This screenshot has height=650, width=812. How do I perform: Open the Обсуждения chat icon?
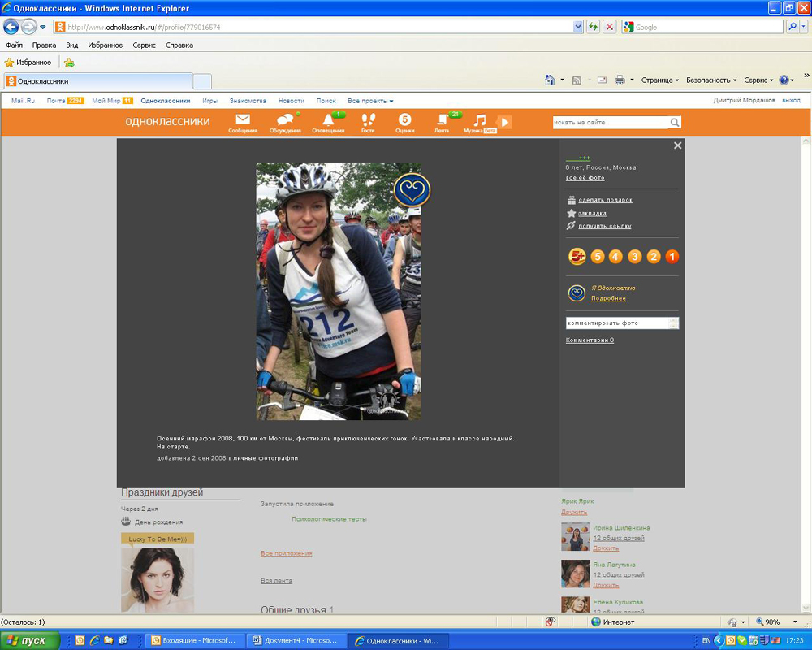point(285,120)
